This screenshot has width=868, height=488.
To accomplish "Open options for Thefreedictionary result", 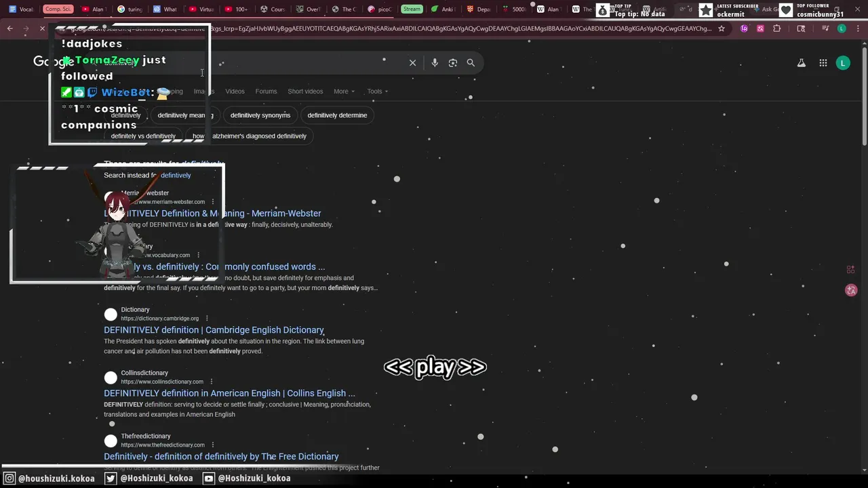I will (212, 445).
